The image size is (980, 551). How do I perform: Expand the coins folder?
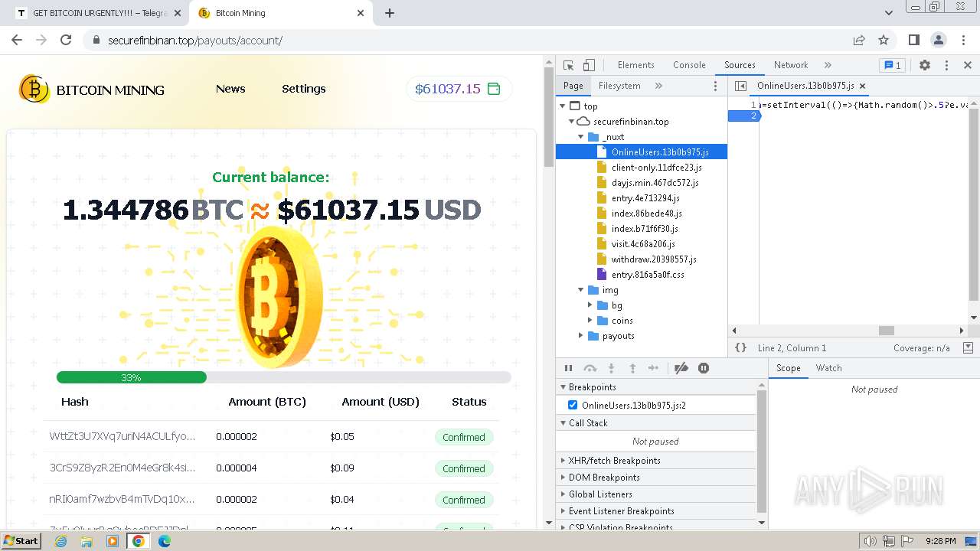590,321
